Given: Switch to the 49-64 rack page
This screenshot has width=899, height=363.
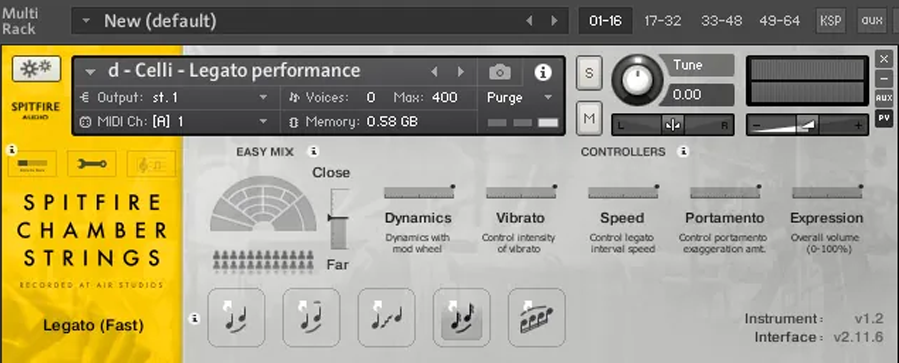Looking at the screenshot, I should coord(779,21).
